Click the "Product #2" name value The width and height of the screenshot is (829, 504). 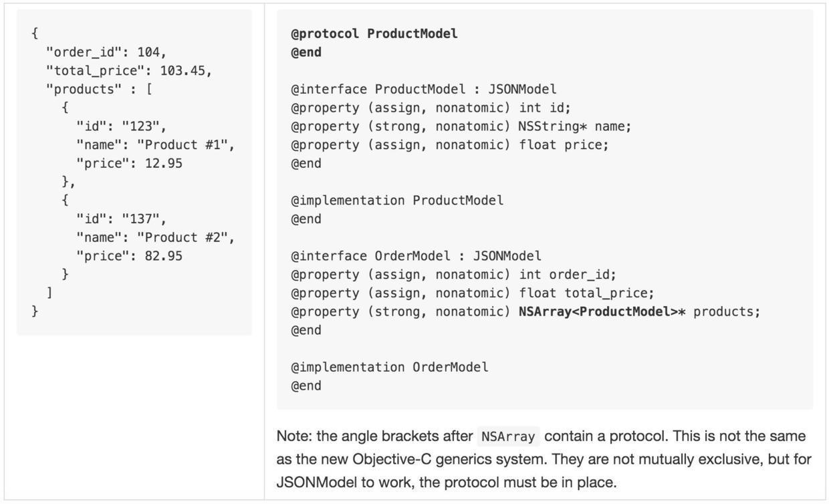(185, 237)
